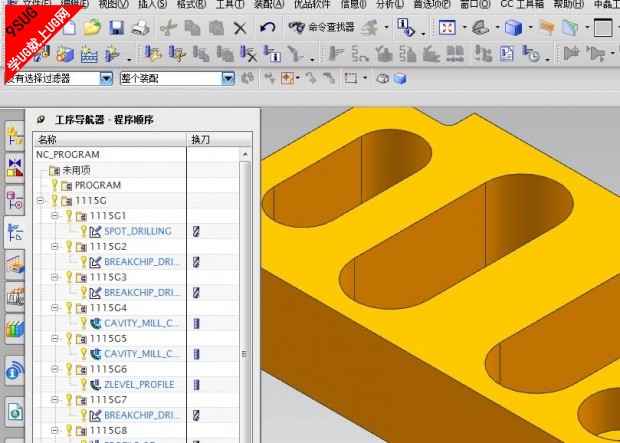
Task: Collapse the 1115G program group
Action: click(40, 201)
